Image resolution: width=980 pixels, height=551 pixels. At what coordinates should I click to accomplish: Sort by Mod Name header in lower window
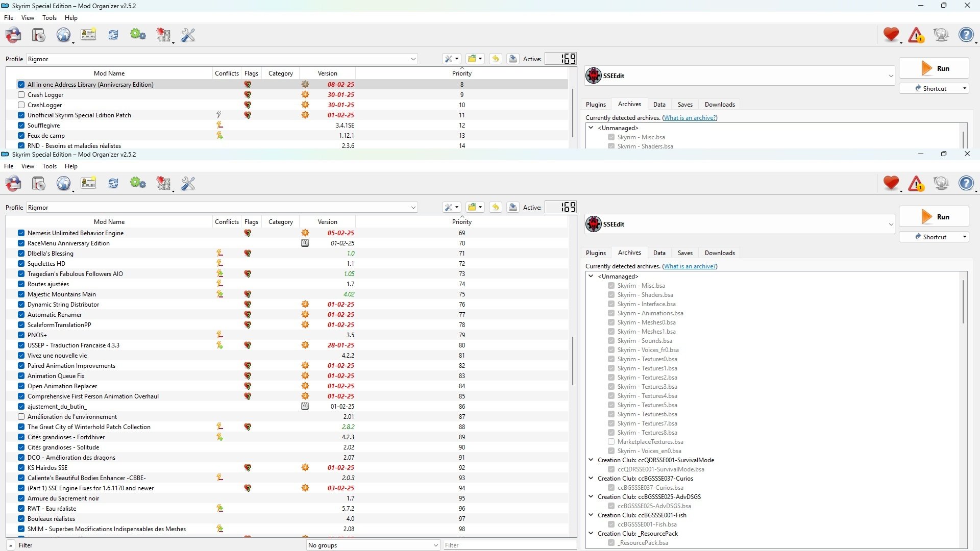(109, 222)
